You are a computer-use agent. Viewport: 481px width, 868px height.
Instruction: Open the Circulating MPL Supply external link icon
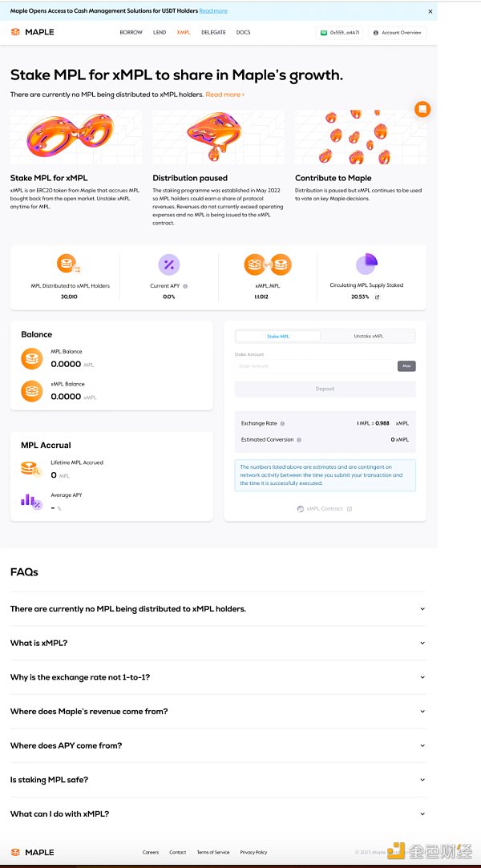click(x=378, y=297)
